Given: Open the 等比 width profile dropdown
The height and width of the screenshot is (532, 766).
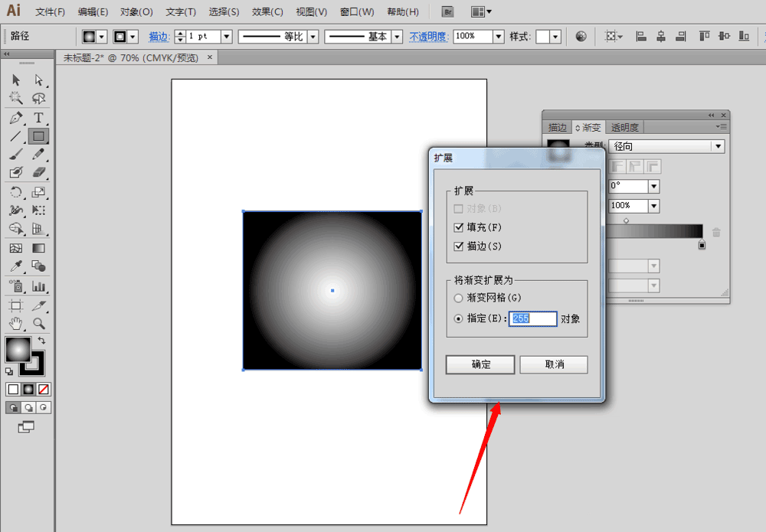Looking at the screenshot, I should pyautogui.click(x=313, y=37).
